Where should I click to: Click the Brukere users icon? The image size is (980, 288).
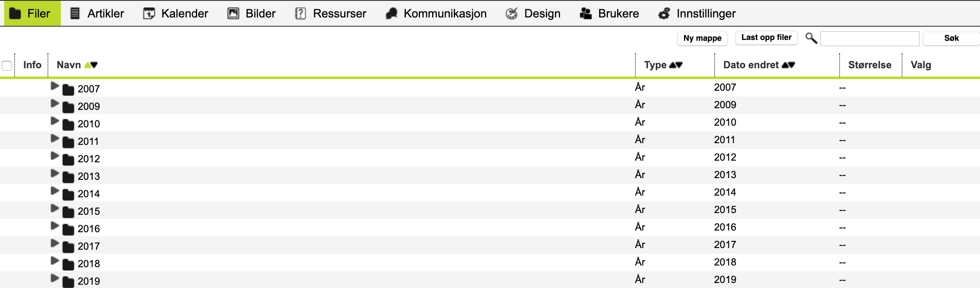tap(586, 13)
